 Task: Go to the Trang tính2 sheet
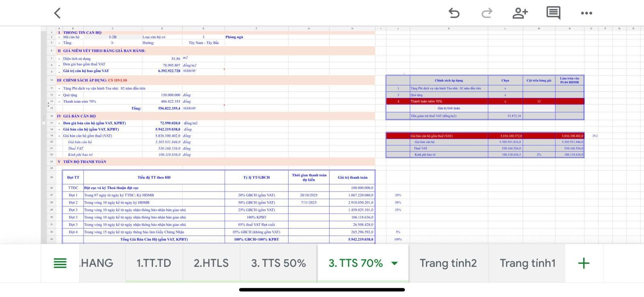coord(448,263)
